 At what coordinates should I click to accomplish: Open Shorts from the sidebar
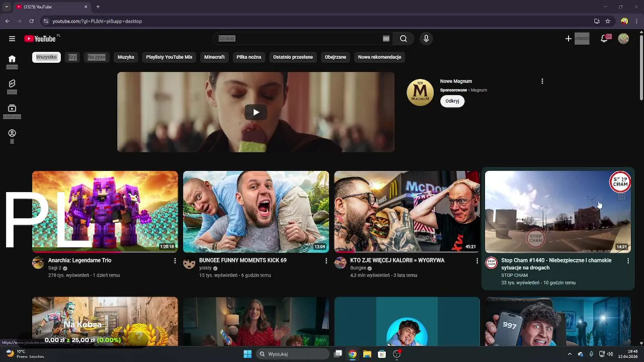(12, 86)
